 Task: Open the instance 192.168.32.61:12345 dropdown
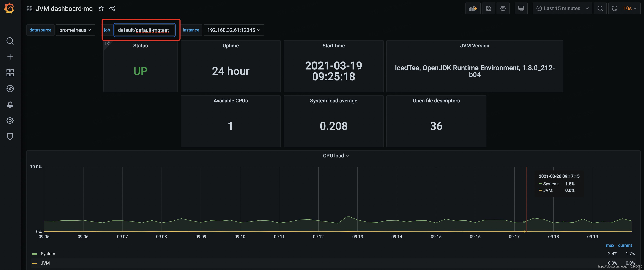[234, 30]
